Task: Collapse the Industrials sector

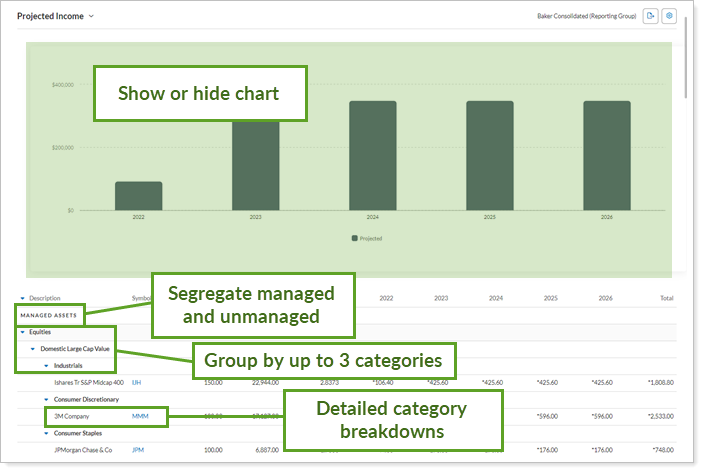Action: (44, 366)
